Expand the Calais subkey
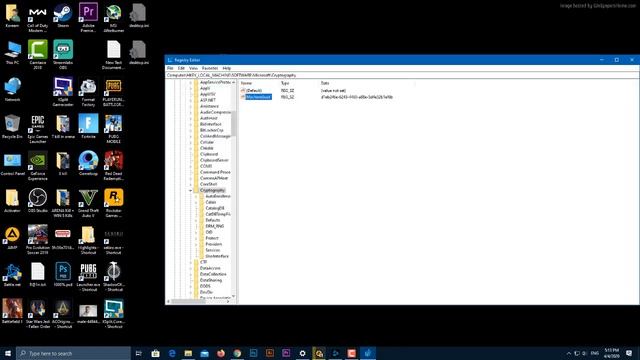640x360 pixels. [196, 202]
